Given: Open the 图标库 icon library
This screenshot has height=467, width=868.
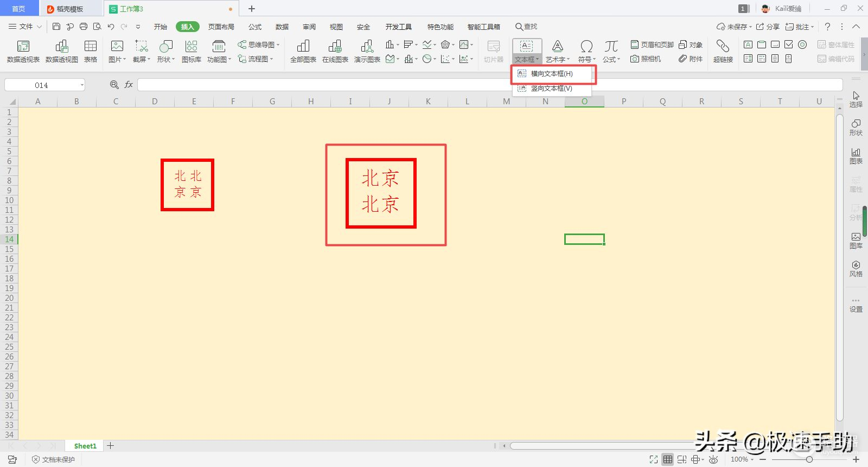Looking at the screenshot, I should pyautogui.click(x=191, y=51).
